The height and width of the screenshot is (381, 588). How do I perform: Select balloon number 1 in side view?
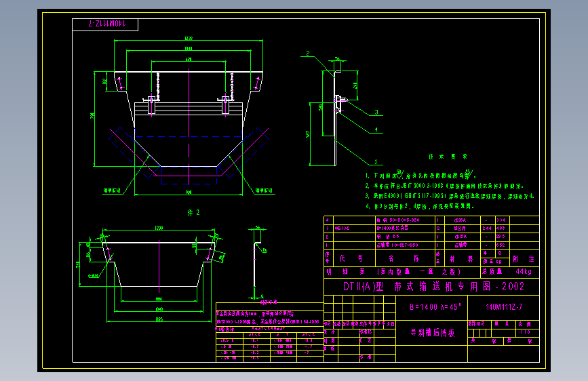point(376,162)
